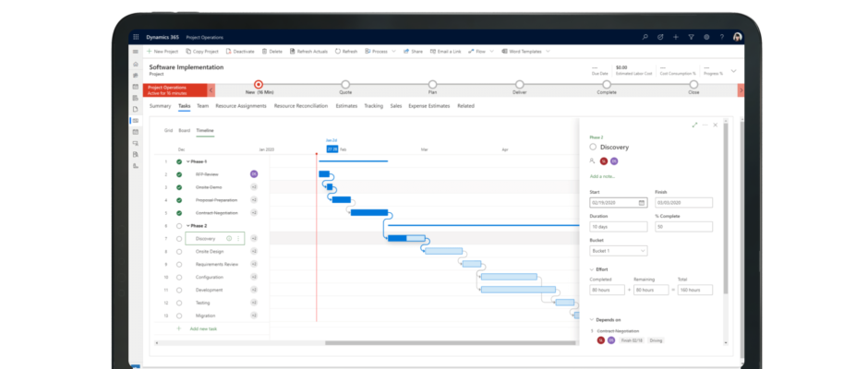The width and height of the screenshot is (868, 369).
Task: Click the Add new task link
Action: point(203,328)
